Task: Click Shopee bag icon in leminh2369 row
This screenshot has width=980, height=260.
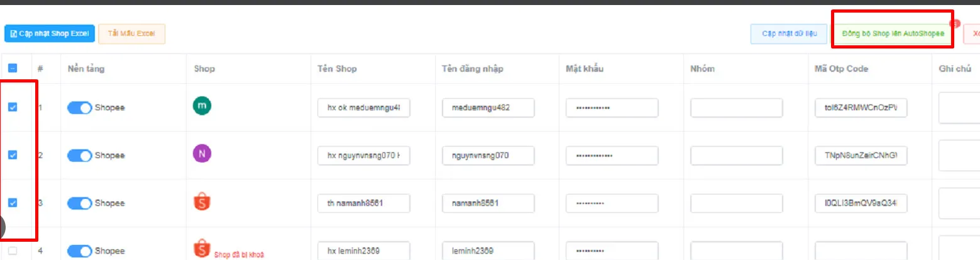Action: (x=202, y=249)
